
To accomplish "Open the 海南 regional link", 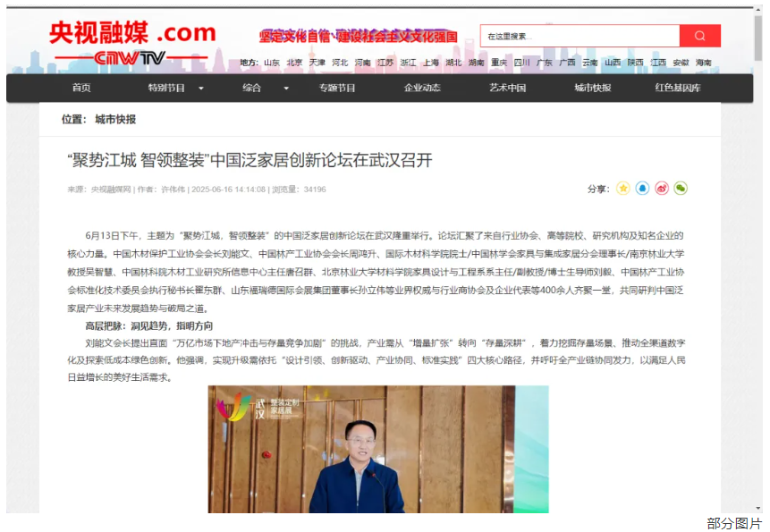I will click(x=703, y=63).
